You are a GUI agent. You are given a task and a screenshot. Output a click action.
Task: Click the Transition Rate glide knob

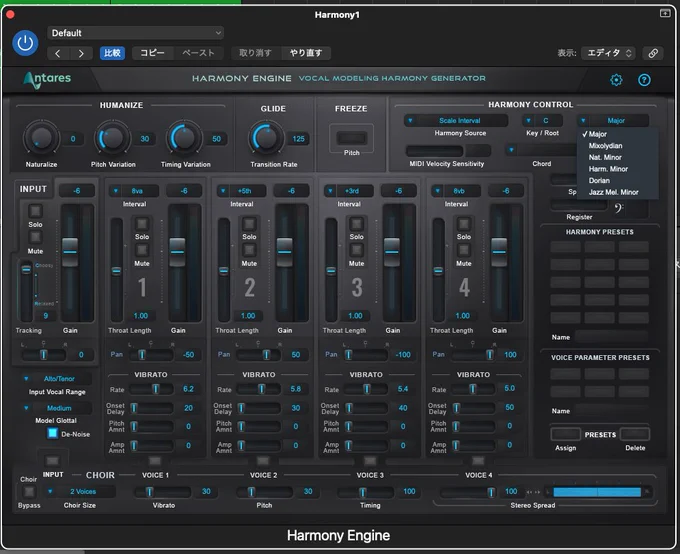point(265,138)
